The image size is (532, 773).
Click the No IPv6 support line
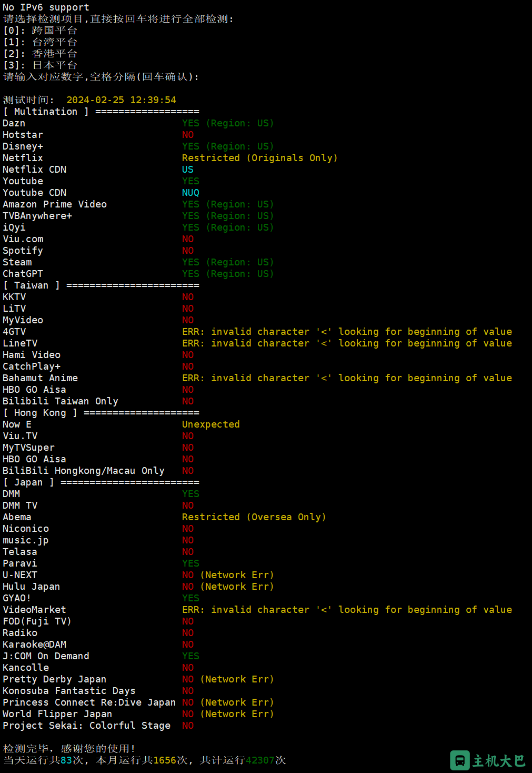point(46,7)
